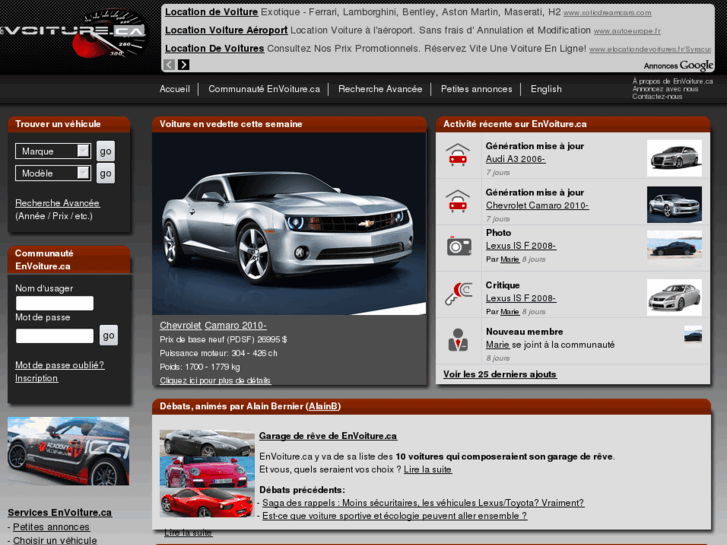Open the Modèle dropdown
Viewport: 727px width, 545px height.
[53, 173]
